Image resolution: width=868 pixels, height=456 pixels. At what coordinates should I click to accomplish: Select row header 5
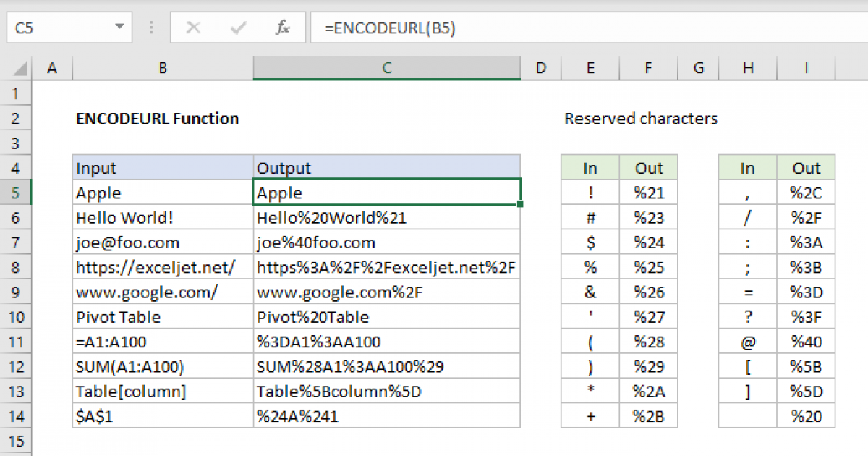[16, 193]
